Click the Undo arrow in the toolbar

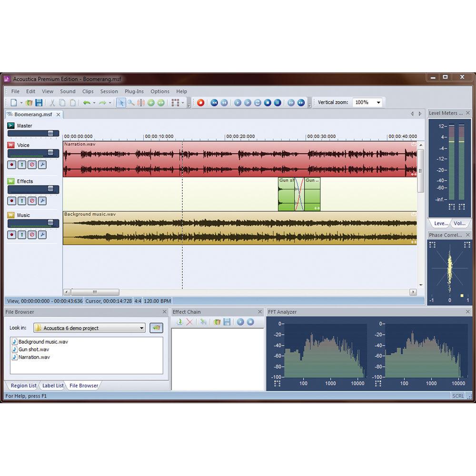click(88, 102)
